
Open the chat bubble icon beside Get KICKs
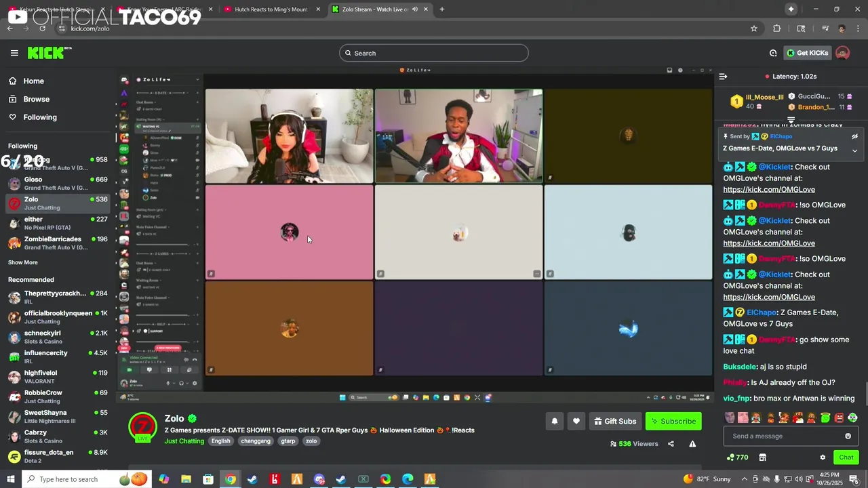click(x=773, y=53)
